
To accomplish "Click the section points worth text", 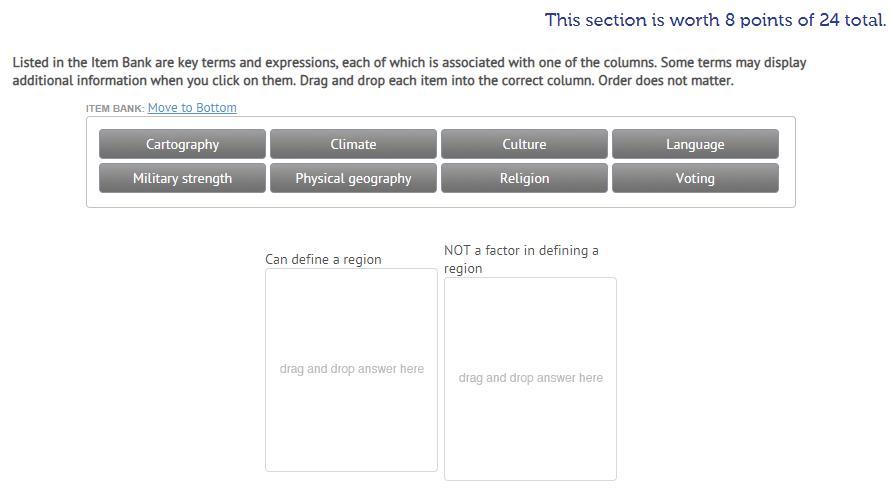I will pyautogui.click(x=715, y=20).
